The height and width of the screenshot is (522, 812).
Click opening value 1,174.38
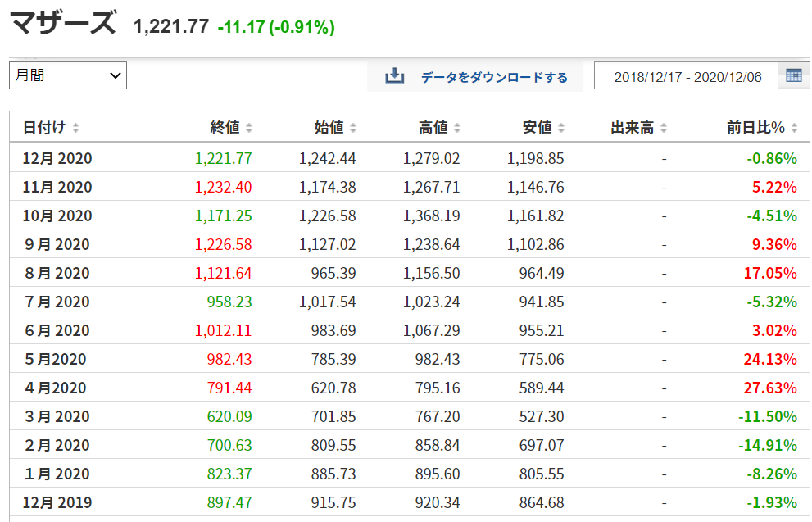click(327, 187)
